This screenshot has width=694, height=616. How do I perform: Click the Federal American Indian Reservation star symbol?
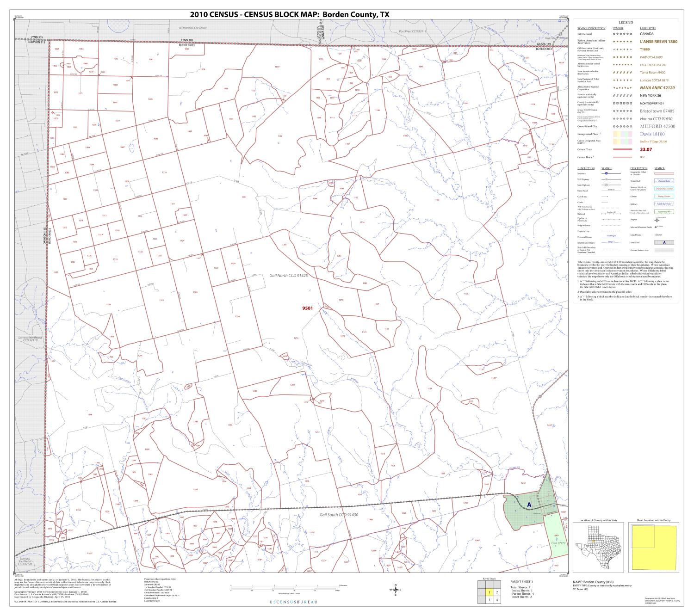(622, 41)
